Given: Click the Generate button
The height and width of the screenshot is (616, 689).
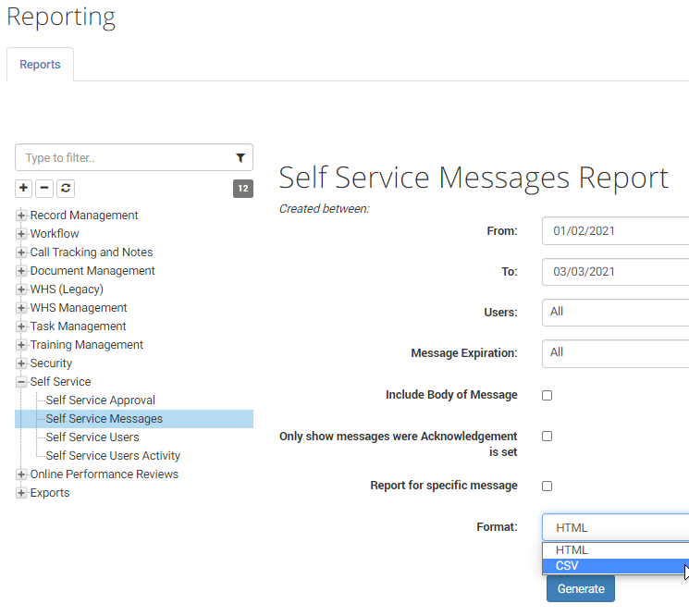Looking at the screenshot, I should 581,589.
